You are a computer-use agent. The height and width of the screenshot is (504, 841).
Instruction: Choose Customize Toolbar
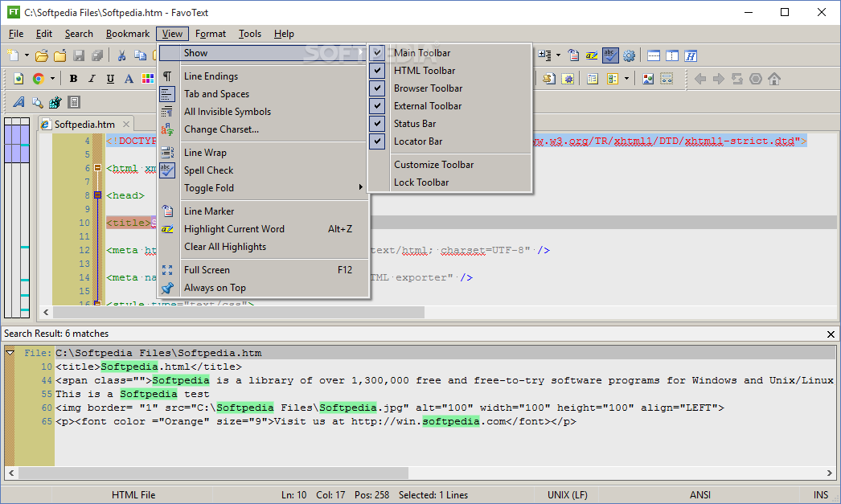coord(433,165)
